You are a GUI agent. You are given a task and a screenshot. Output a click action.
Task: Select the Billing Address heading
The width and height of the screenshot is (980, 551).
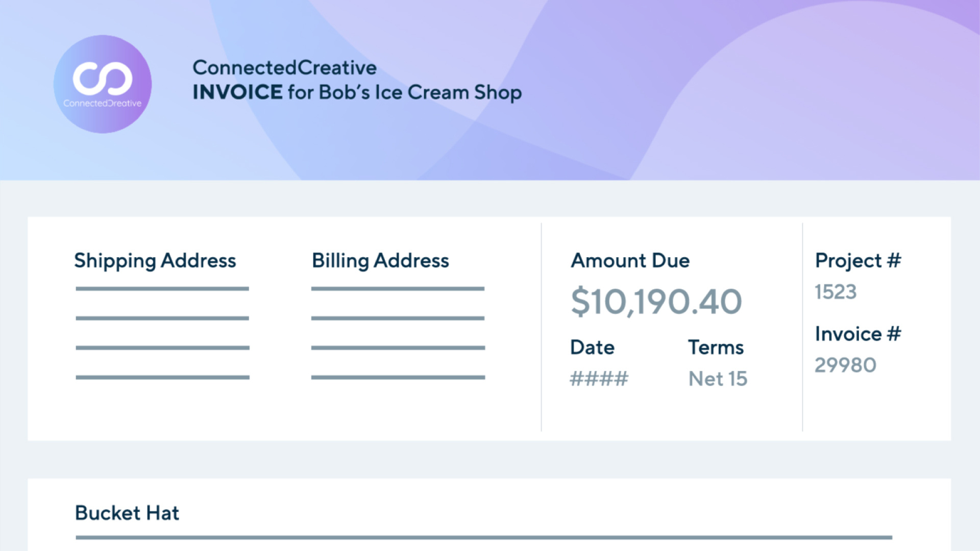pyautogui.click(x=380, y=261)
